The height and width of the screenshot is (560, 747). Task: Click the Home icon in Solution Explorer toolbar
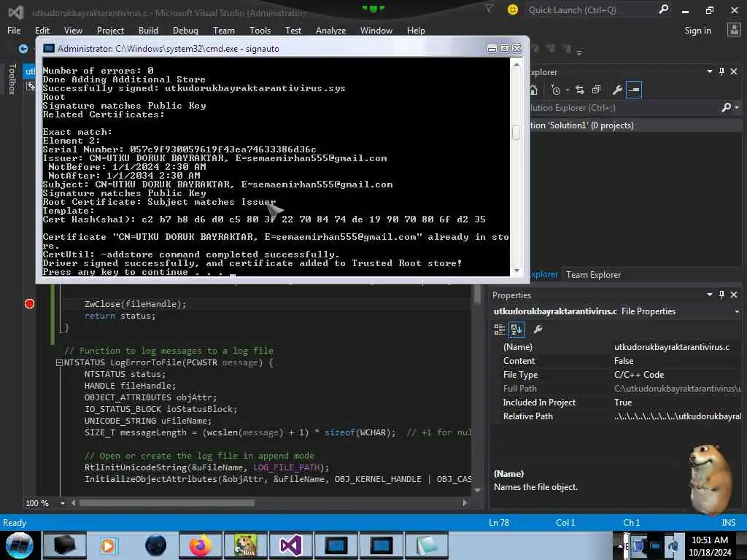(x=534, y=90)
